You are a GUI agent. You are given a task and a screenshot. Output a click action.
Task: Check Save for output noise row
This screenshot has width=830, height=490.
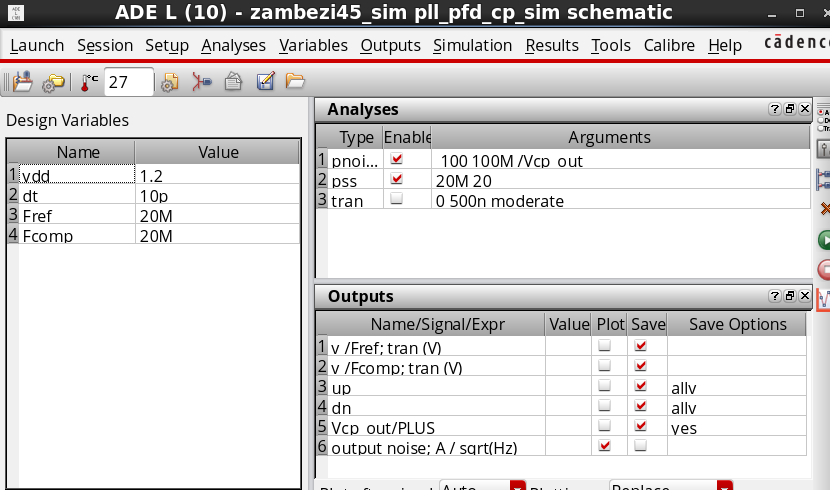coord(640,446)
